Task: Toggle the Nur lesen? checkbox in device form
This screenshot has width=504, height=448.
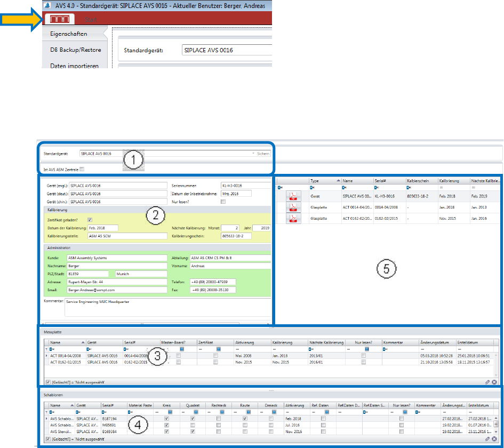Action: 223,202
